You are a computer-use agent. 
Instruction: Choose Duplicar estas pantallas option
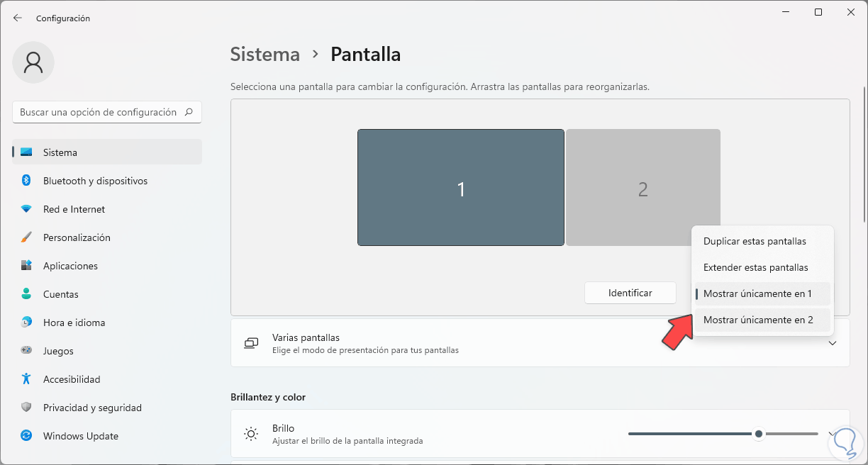(755, 241)
